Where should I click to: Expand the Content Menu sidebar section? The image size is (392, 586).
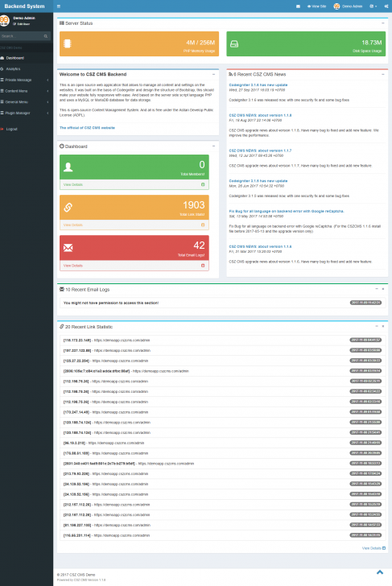[x=26, y=91]
